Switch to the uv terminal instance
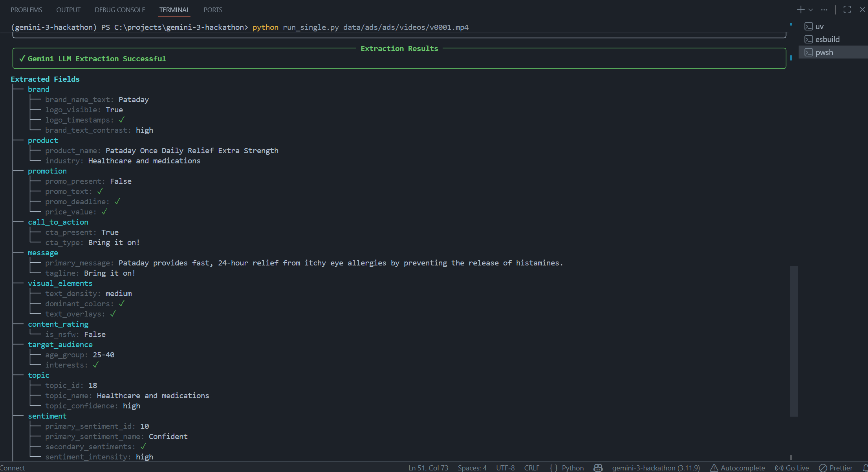Image resolution: width=868 pixels, height=472 pixels. tap(819, 26)
